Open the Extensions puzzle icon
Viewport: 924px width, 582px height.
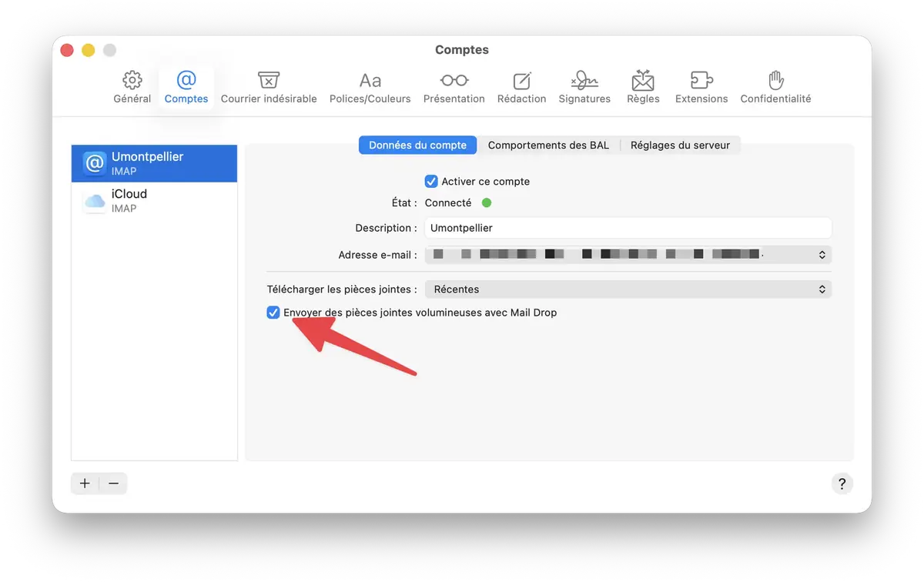701,86
